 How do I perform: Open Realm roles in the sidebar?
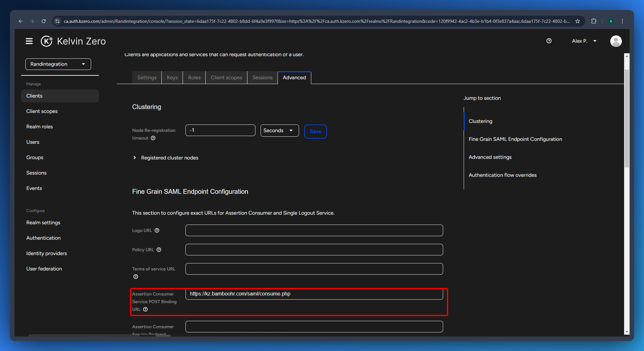coord(60,127)
